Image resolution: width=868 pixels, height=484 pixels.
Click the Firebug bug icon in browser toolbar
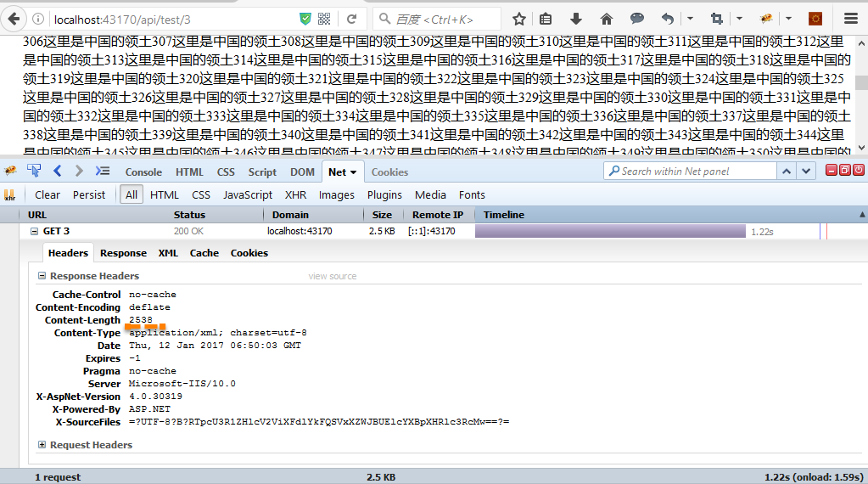pyautogui.click(x=766, y=20)
